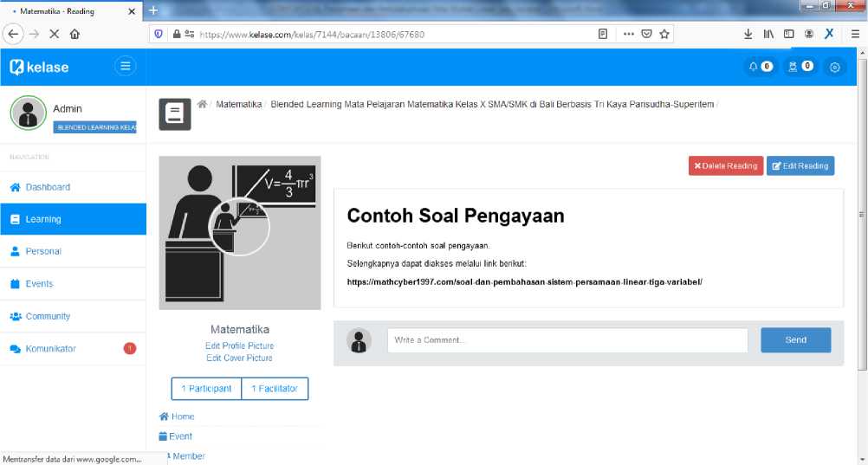Click Edit Cover Picture link
Viewport: 868px width, 465px height.
(240, 358)
